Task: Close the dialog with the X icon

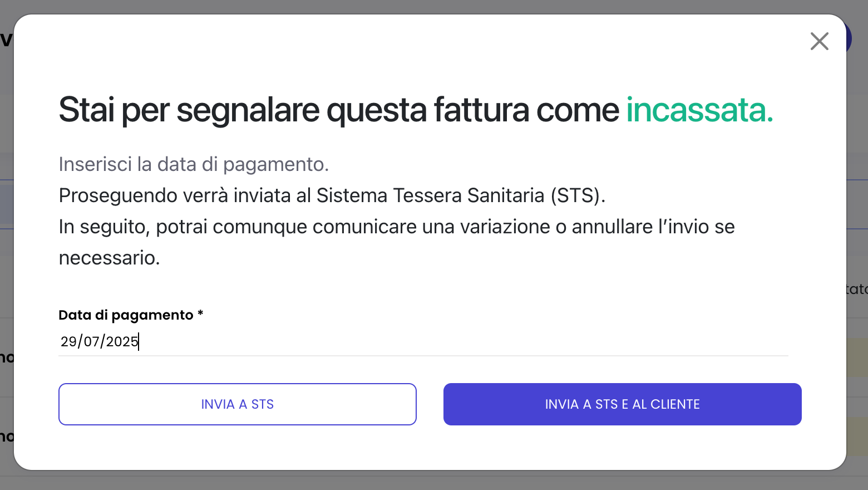Action: (819, 41)
